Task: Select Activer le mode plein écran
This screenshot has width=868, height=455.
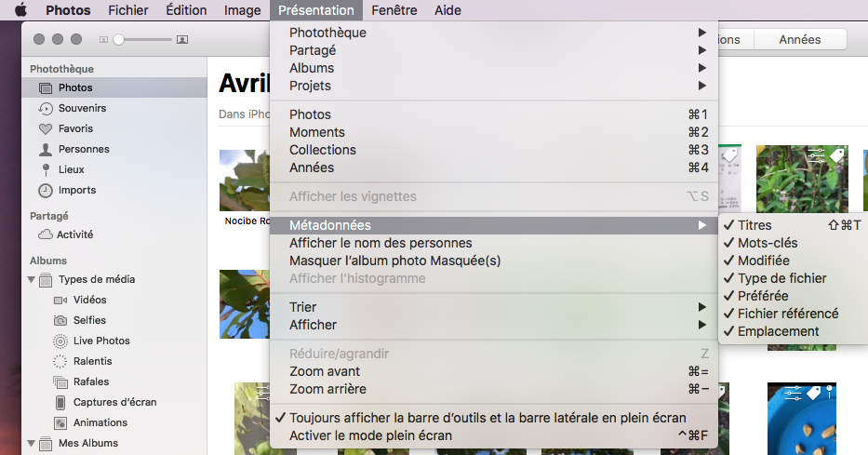Action: 494,435
